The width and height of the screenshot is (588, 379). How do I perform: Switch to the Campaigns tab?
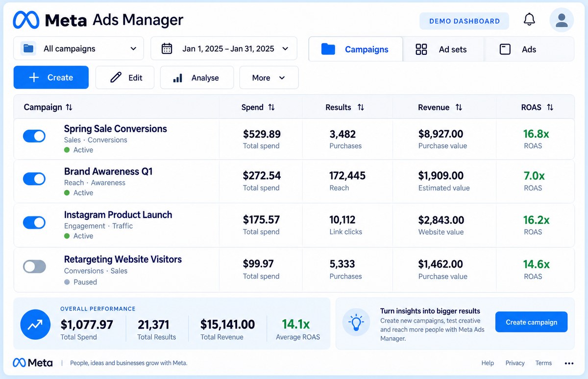pos(356,49)
